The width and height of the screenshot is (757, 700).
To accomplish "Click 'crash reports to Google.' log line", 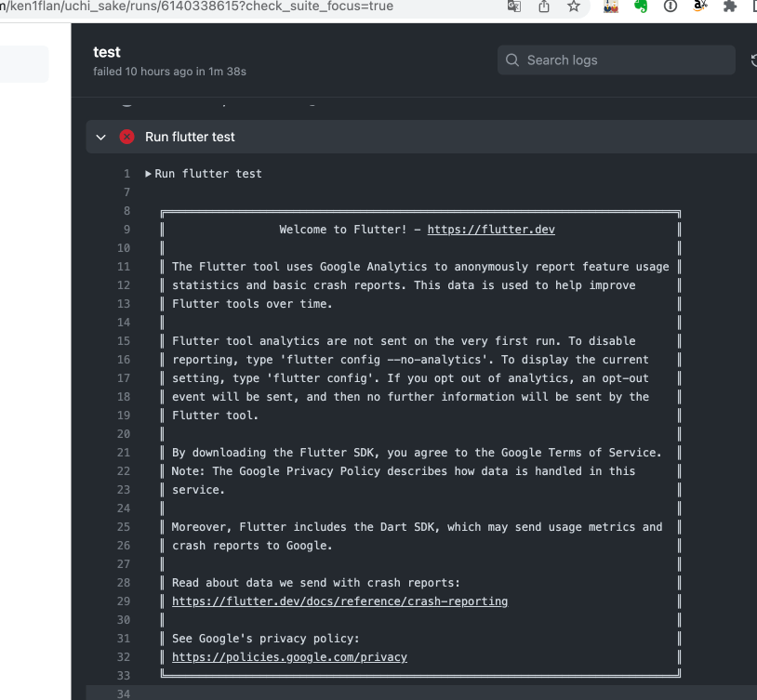I will pos(252,546).
